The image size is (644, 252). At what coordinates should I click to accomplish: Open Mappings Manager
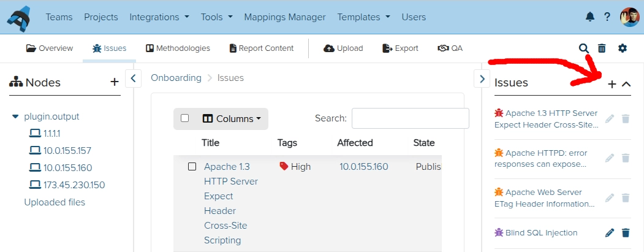coord(285,17)
